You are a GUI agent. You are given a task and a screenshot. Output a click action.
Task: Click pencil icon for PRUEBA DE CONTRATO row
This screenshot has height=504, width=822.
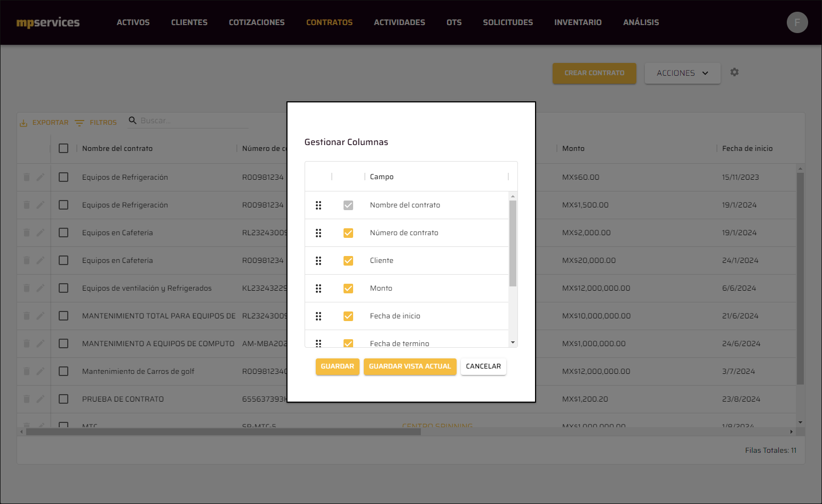tap(40, 399)
